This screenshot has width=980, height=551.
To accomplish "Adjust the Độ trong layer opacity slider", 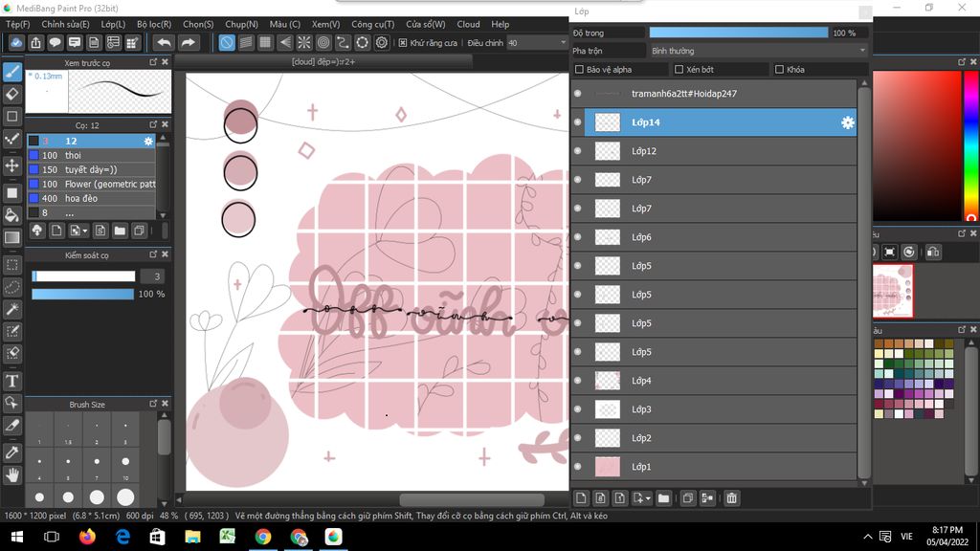I will tap(739, 33).
